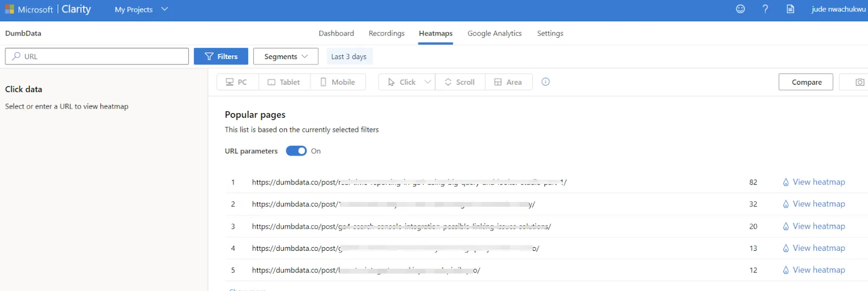Select the PC device view
This screenshot has height=291, width=868.
pos(237,82)
